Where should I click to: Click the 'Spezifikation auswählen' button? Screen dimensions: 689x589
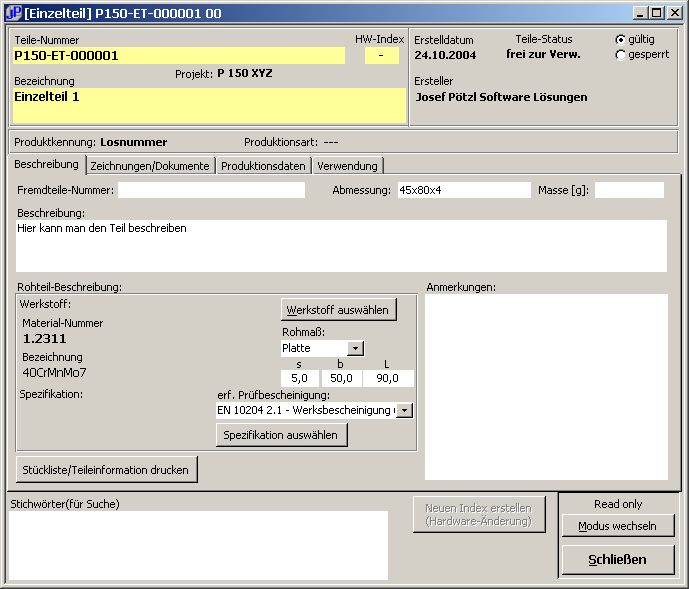pyautogui.click(x=282, y=435)
